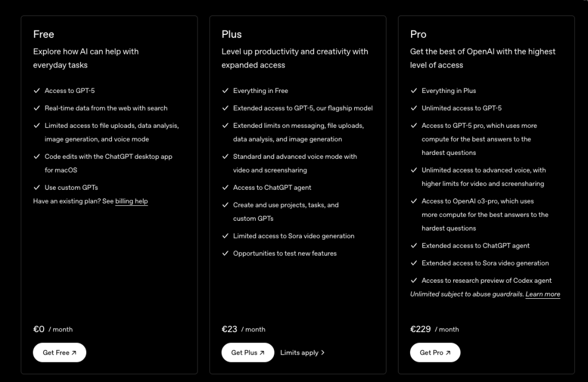
Task: Open the billing help link
Action: pos(131,201)
